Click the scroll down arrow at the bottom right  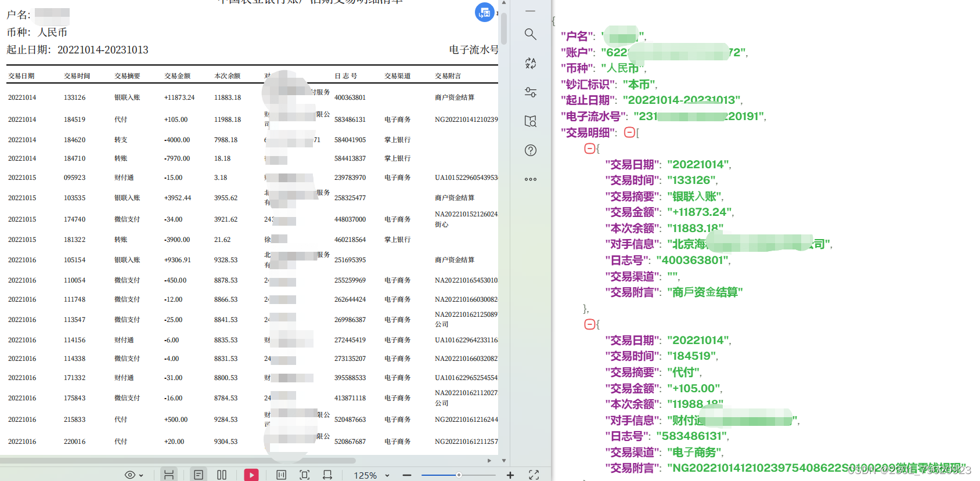[x=504, y=461]
